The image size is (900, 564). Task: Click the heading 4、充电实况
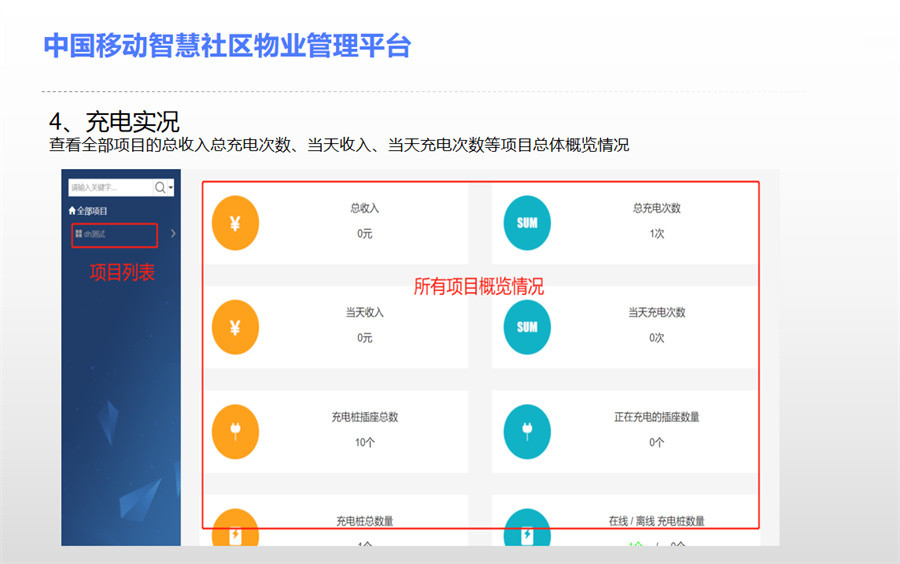[114, 122]
